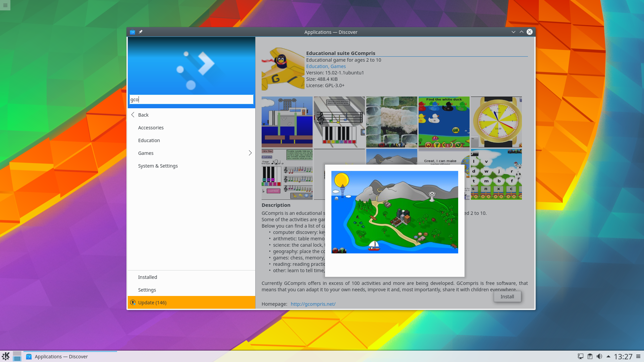
Task: Expand the Applications Discover title bar
Action: (x=522, y=32)
